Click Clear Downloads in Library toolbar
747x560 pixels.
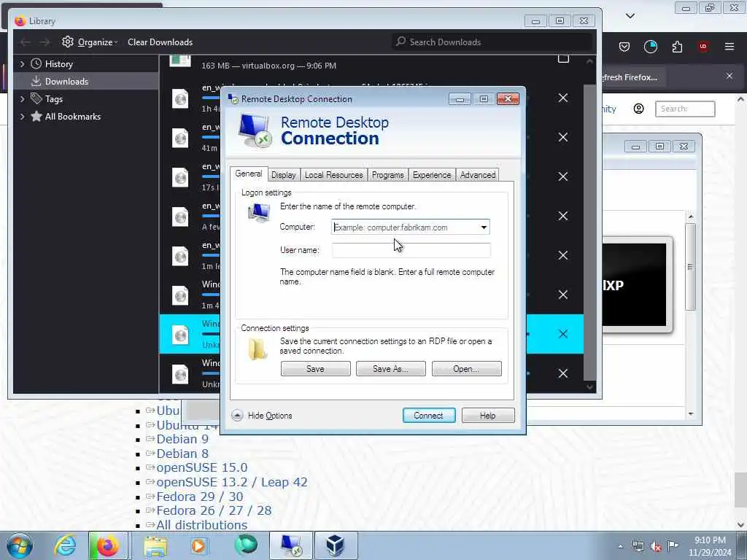pyautogui.click(x=160, y=42)
